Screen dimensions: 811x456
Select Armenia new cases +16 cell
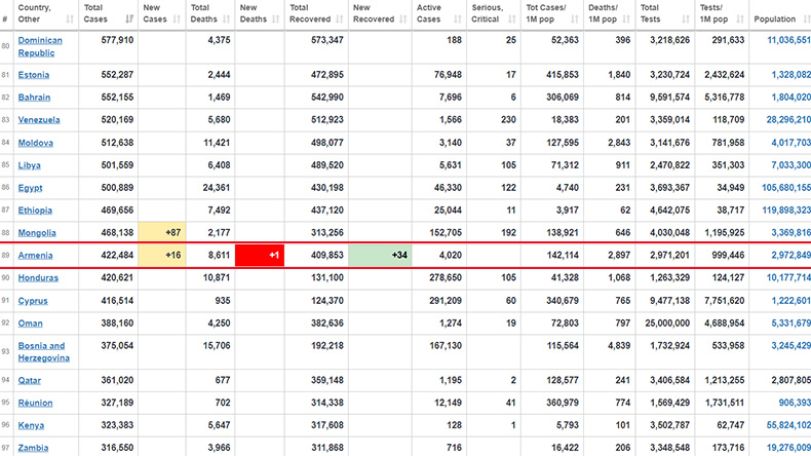[x=162, y=255]
